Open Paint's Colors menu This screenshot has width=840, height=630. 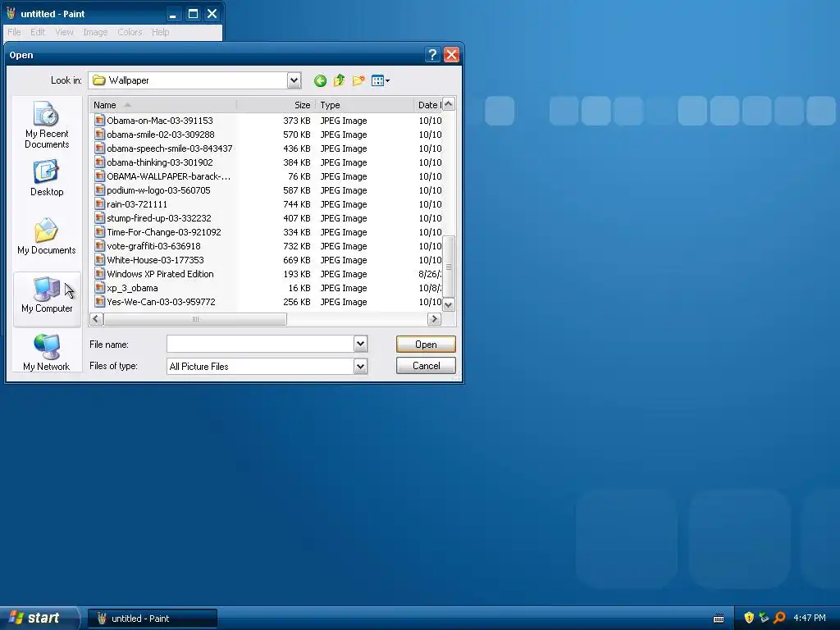[130, 32]
